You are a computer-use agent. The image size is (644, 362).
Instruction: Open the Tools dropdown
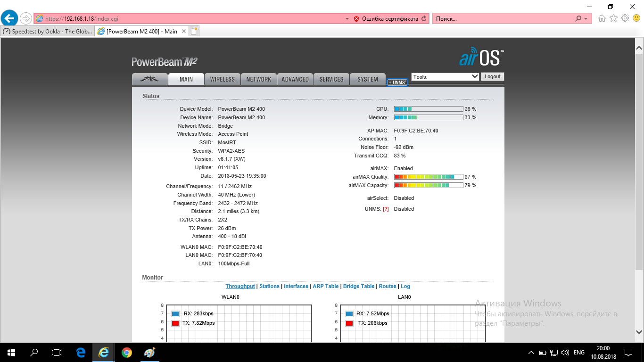[x=446, y=76]
